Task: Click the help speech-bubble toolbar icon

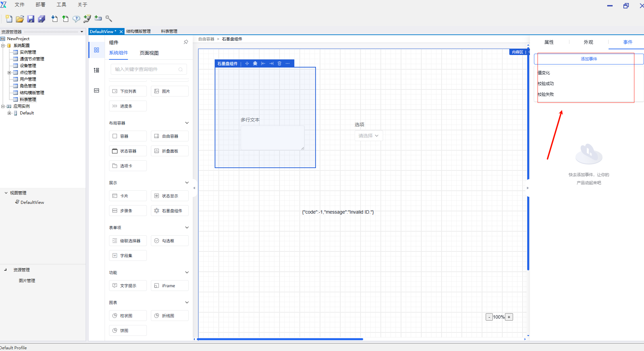Action: coord(76,19)
